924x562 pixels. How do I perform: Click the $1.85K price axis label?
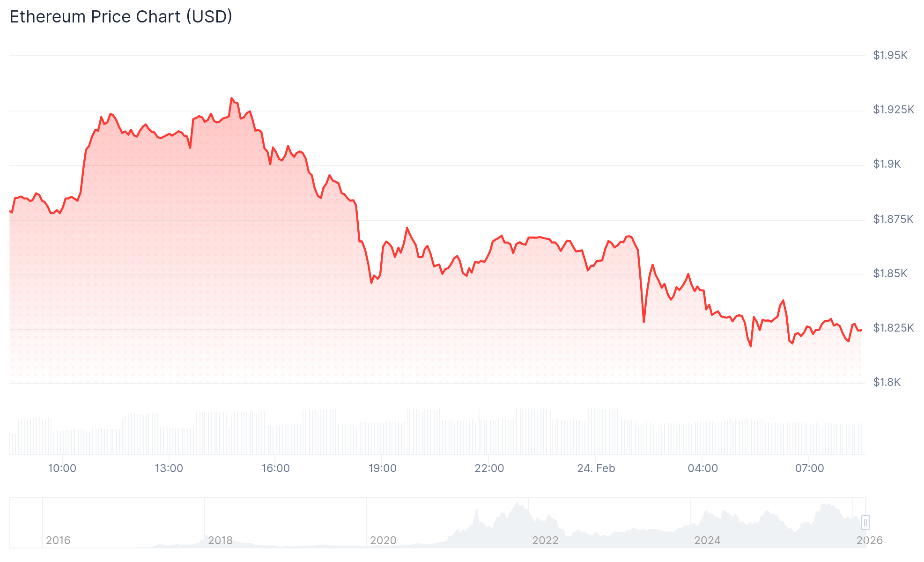(x=890, y=274)
